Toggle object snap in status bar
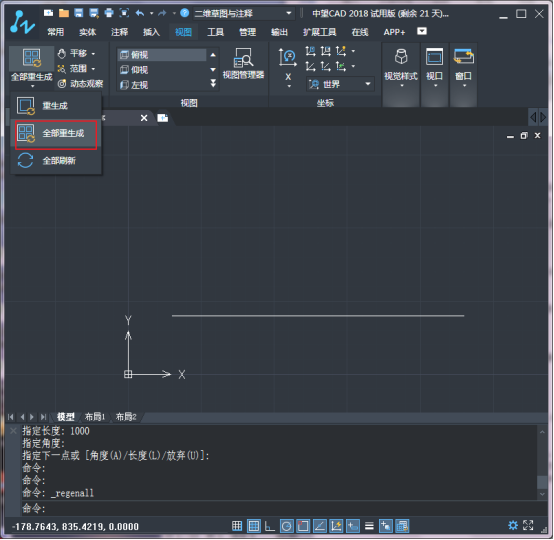The width and height of the screenshot is (554, 540). coord(303,526)
